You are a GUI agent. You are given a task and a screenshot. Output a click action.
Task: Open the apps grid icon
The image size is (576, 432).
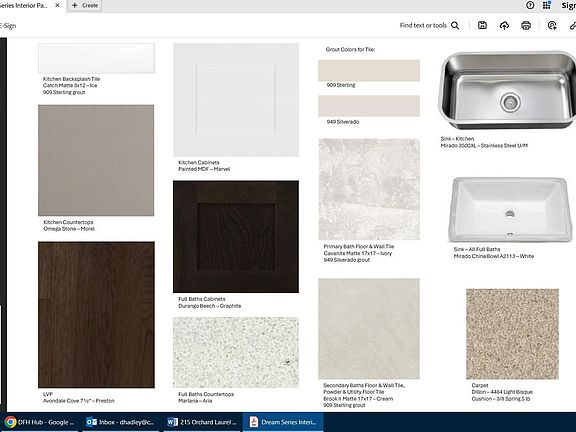pyautogui.click(x=547, y=5)
